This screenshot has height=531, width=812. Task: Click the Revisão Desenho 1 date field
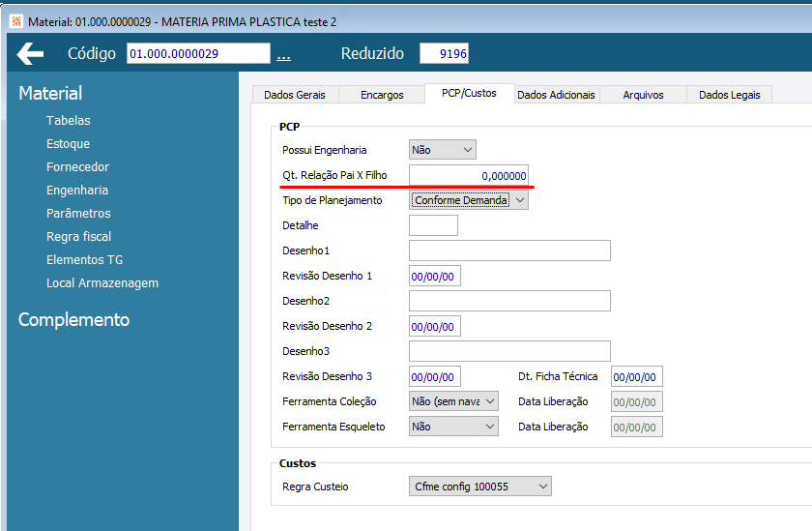point(434,276)
